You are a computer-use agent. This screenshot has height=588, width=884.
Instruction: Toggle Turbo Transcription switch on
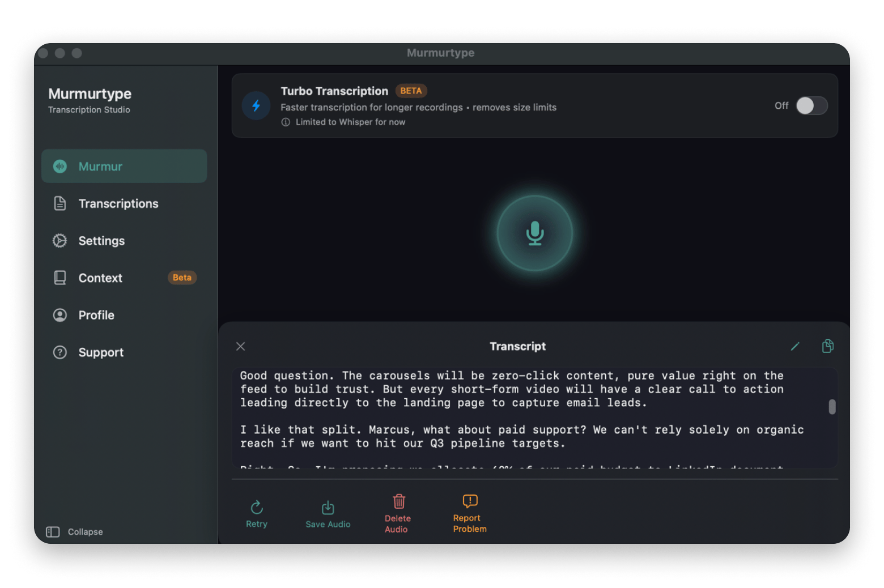[811, 105]
